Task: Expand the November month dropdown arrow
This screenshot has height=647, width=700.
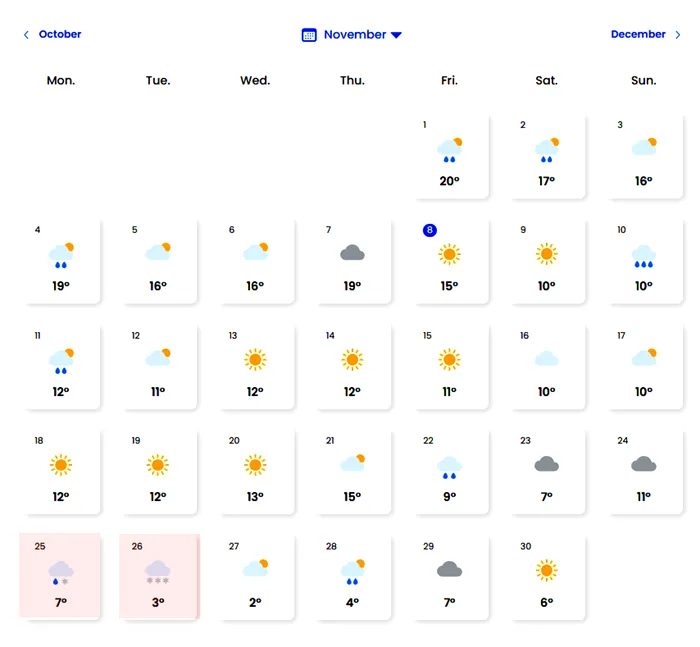Action: click(396, 35)
